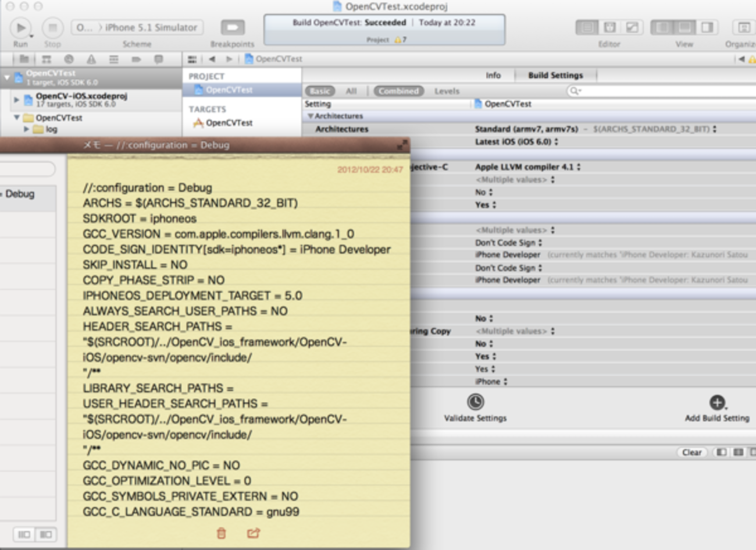Switch notes list layout with right view button
The height and width of the screenshot is (550, 756).
(45, 534)
